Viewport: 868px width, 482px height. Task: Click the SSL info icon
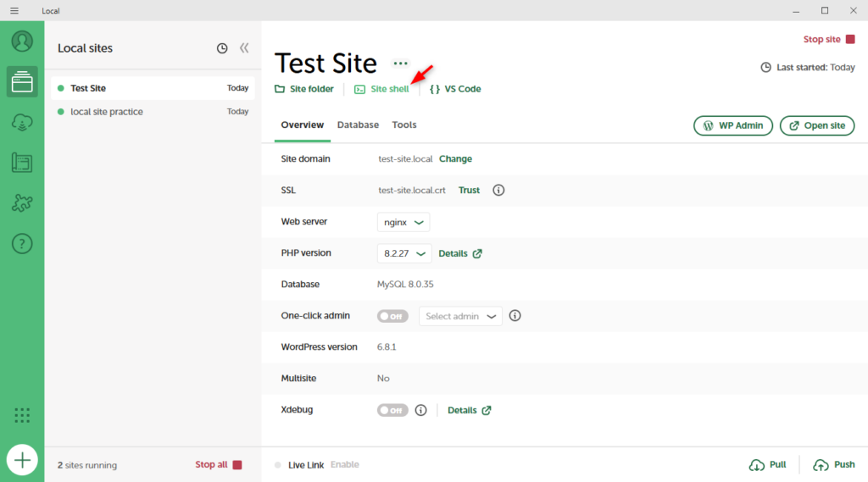coord(498,191)
